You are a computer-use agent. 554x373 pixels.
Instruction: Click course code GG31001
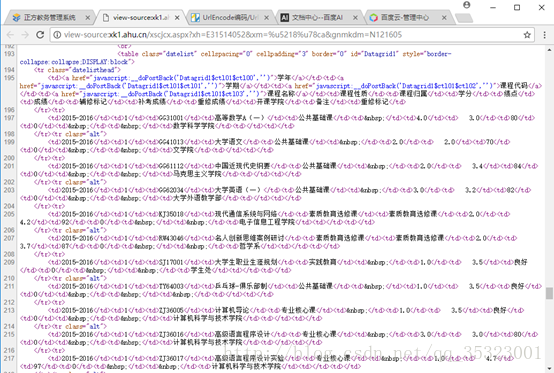coord(171,118)
